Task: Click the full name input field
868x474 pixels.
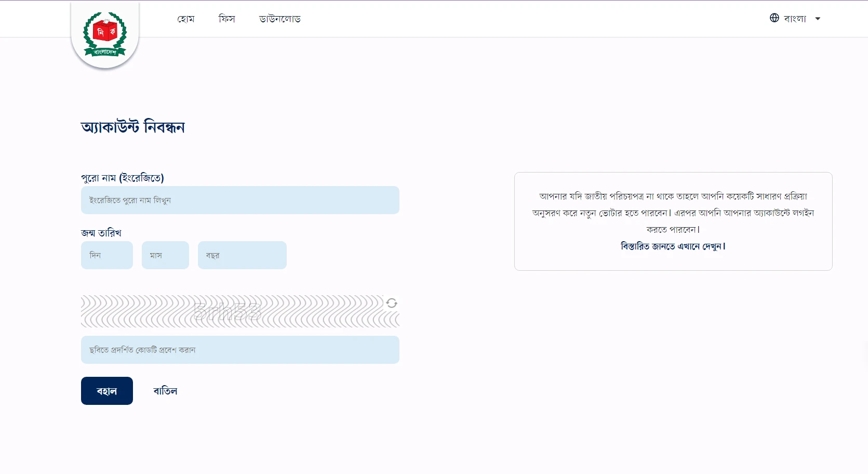Action: (x=239, y=200)
